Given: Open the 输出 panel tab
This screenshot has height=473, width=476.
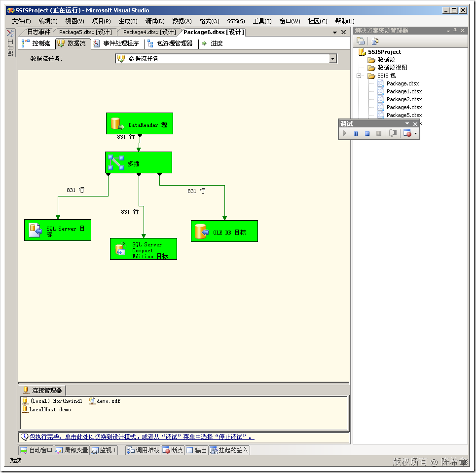Looking at the screenshot, I should (x=197, y=450).
